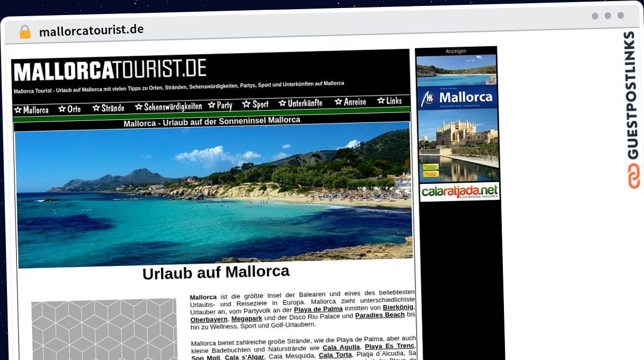Click the 'Urlaub auf der Sonneninsel Mallorca' title bar
644x360 pixels.
[x=212, y=122]
